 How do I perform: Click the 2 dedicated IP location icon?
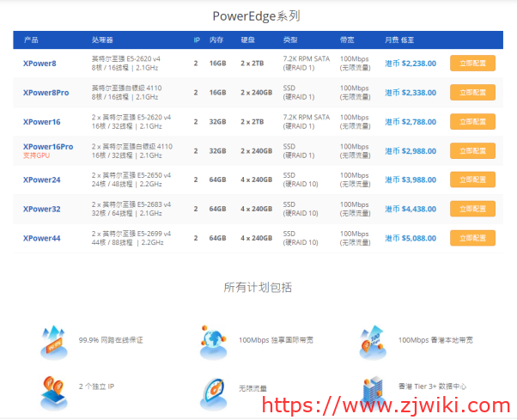pyautogui.click(x=53, y=391)
